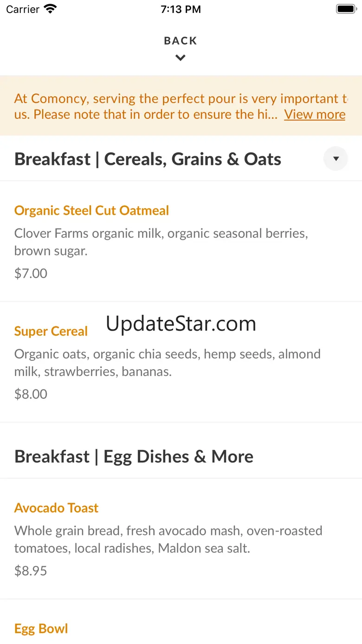Tap the organic oats and chia seeds description
The height and width of the screenshot is (644, 362).
point(167,362)
